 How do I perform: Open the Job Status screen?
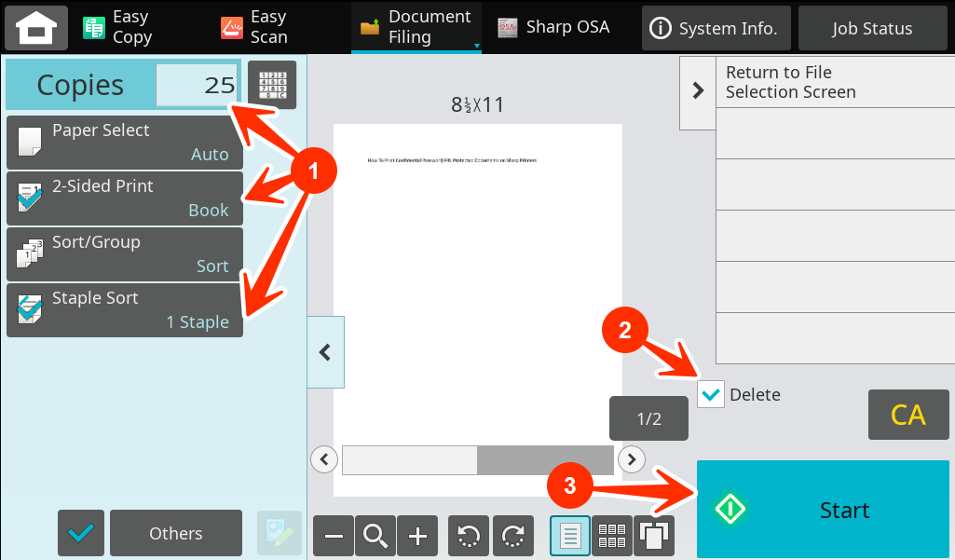872,28
